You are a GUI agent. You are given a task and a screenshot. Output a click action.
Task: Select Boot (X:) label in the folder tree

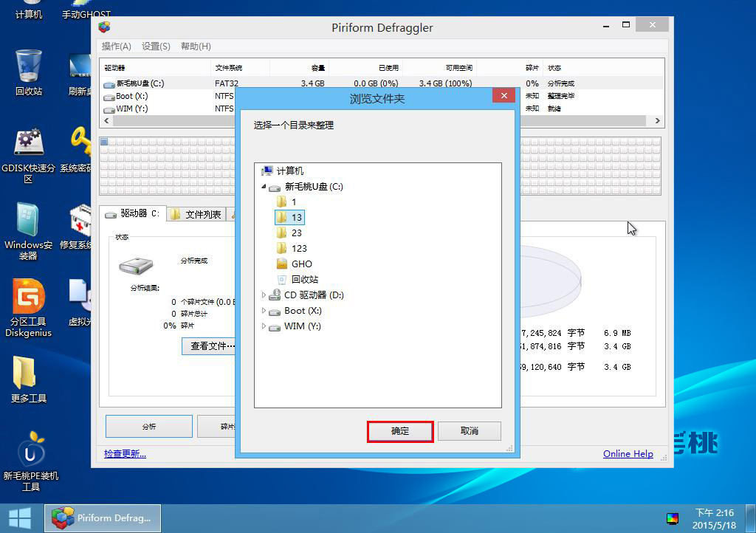point(303,310)
